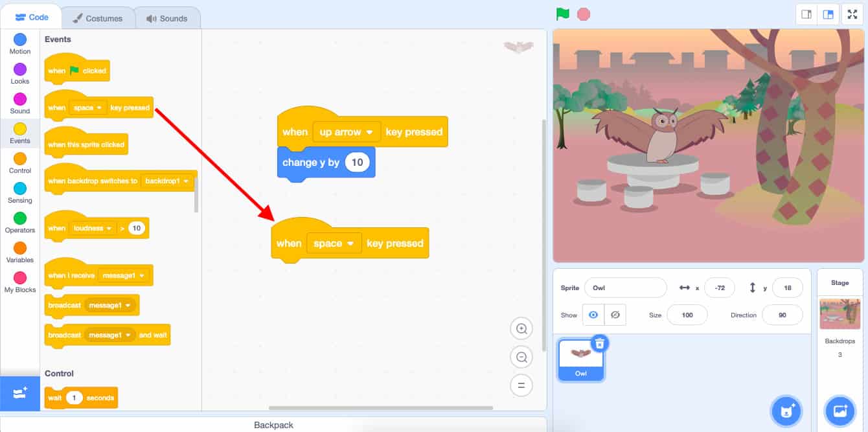Select the My Blocks category
Image resolution: width=868 pixels, height=432 pixels.
click(x=20, y=282)
